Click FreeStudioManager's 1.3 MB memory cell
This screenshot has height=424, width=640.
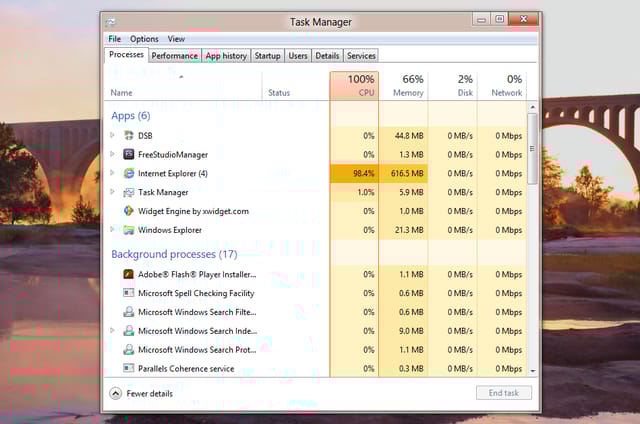pyautogui.click(x=403, y=154)
